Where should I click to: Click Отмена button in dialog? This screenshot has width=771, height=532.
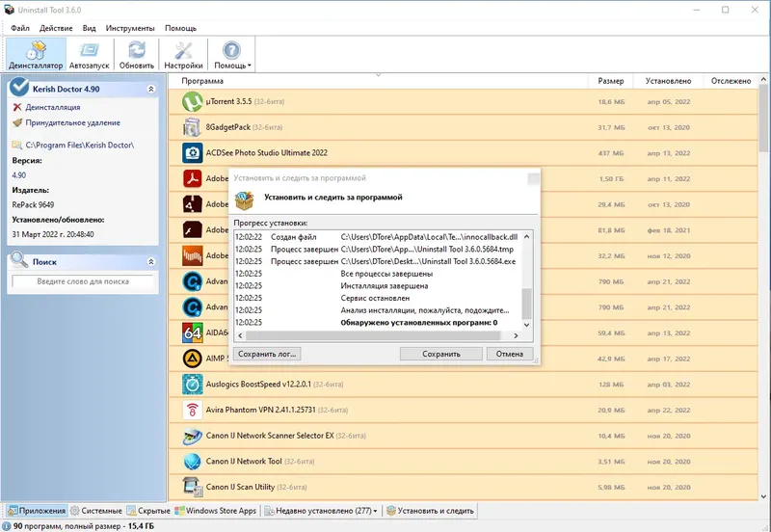(510, 354)
